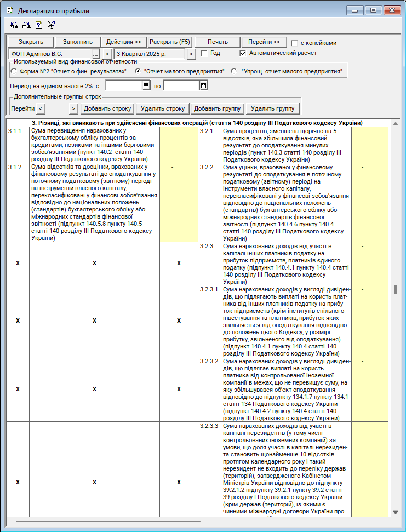This screenshot has width=406, height=532.
Task: Open the help document icon with question mark
Action: pyautogui.click(x=38, y=25)
